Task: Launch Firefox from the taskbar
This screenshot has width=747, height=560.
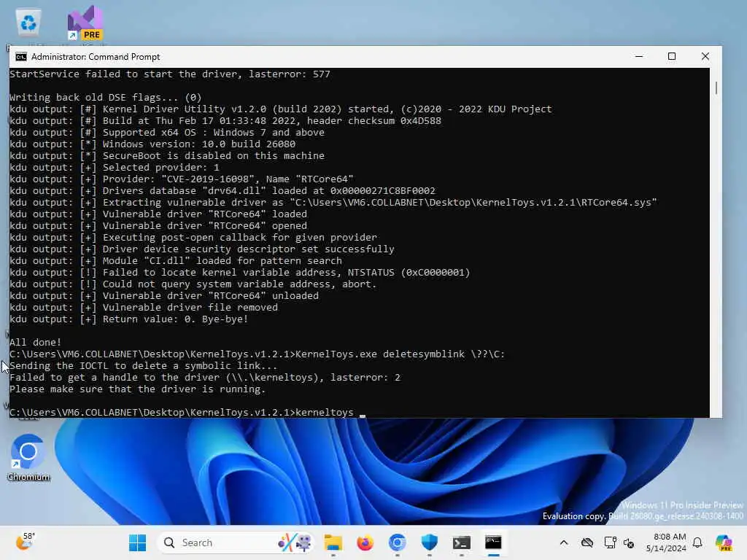Action: [x=365, y=542]
